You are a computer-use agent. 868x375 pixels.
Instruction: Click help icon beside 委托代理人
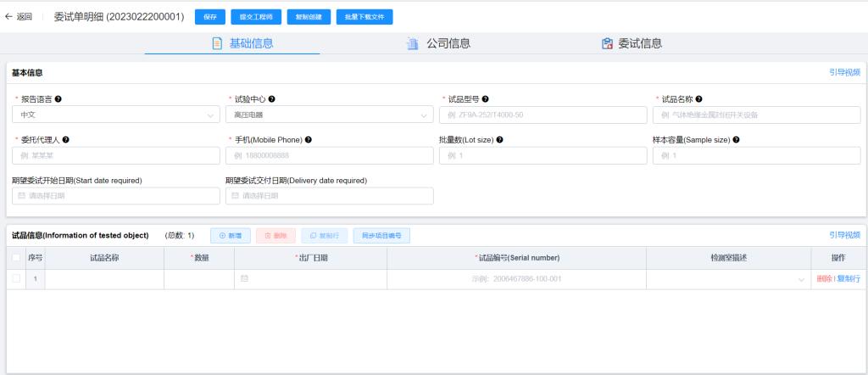click(66, 140)
